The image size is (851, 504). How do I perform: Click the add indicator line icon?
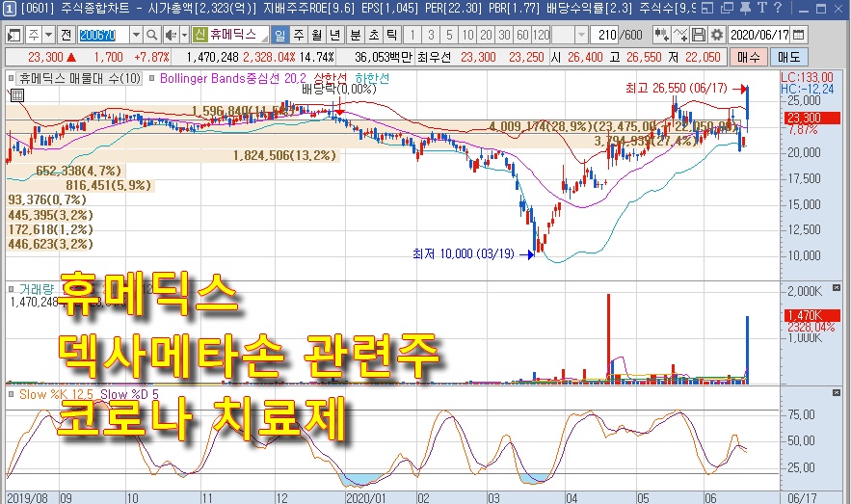pos(680,36)
